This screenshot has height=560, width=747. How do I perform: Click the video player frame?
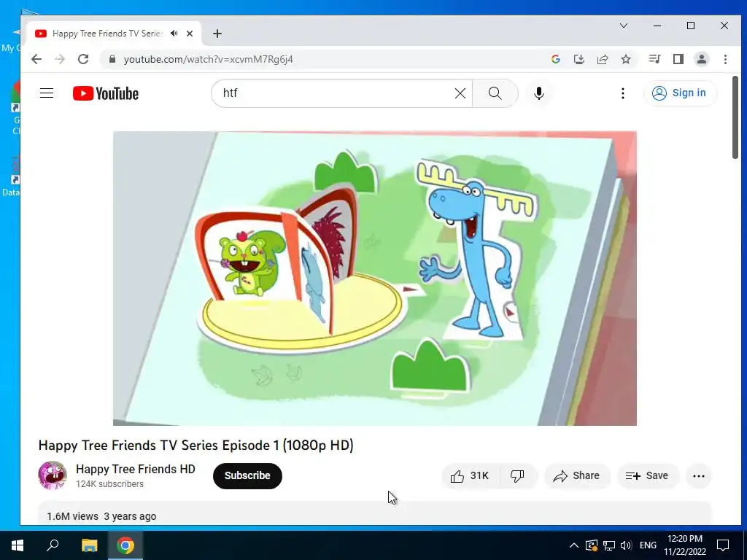(x=374, y=278)
